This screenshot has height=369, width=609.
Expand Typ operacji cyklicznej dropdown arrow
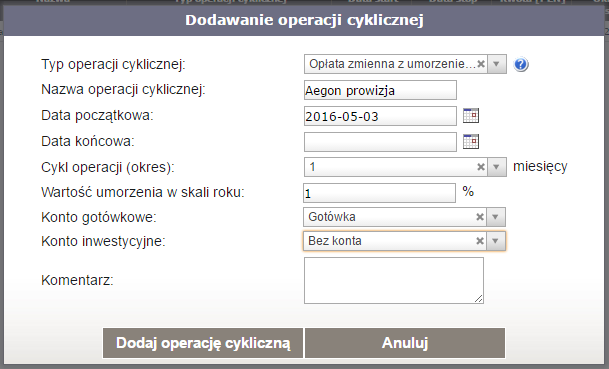click(x=496, y=64)
